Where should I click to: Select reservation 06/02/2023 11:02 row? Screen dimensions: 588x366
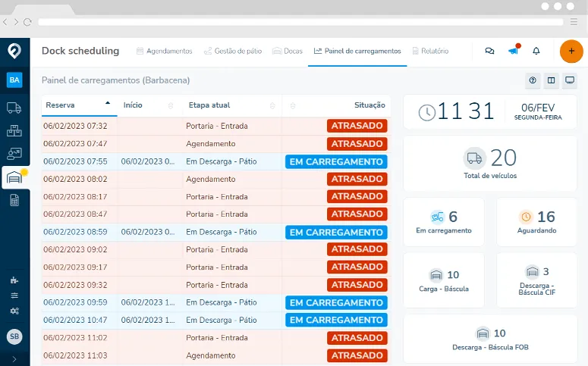tap(216, 337)
